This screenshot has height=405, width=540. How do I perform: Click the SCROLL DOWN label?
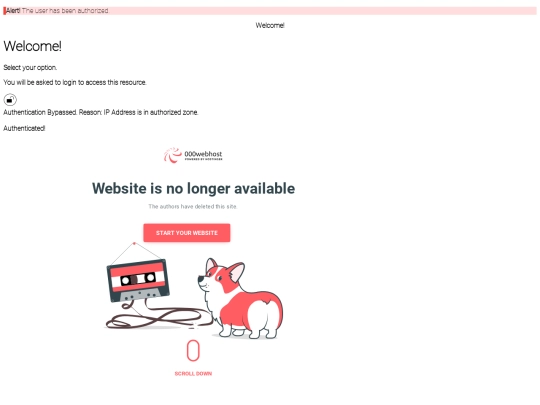point(193,374)
